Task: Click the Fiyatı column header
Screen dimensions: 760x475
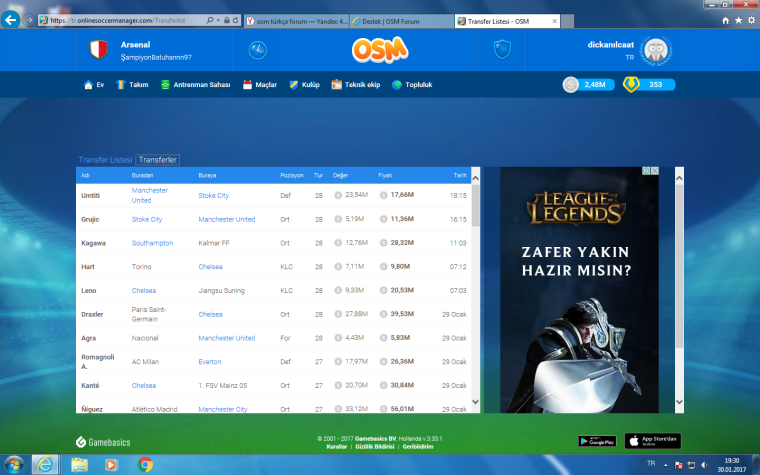Action: 385,175
